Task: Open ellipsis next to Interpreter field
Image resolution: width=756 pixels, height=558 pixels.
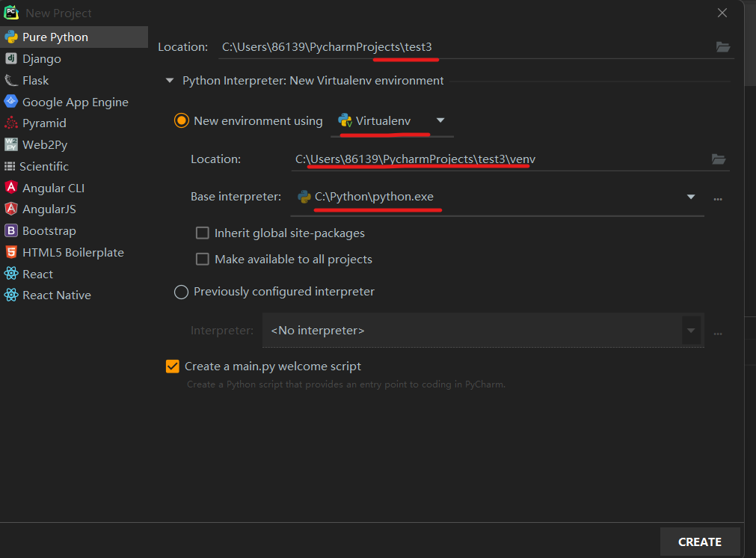Action: tap(718, 334)
